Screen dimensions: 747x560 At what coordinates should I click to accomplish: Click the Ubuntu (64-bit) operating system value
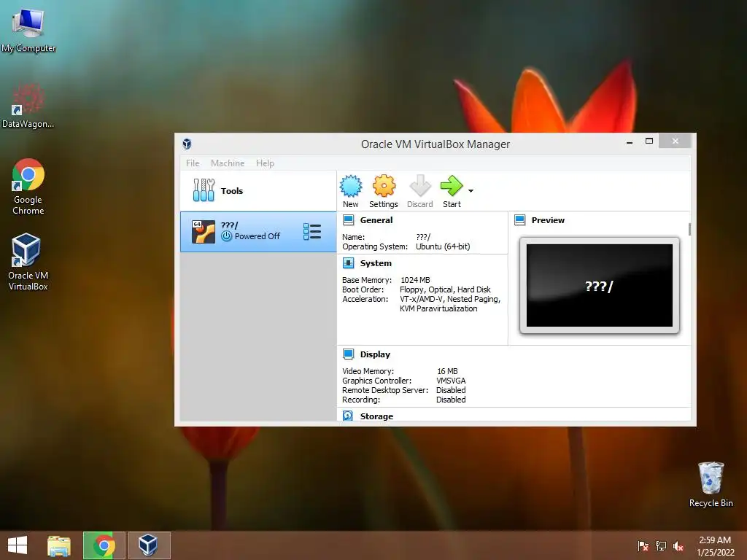coord(443,246)
